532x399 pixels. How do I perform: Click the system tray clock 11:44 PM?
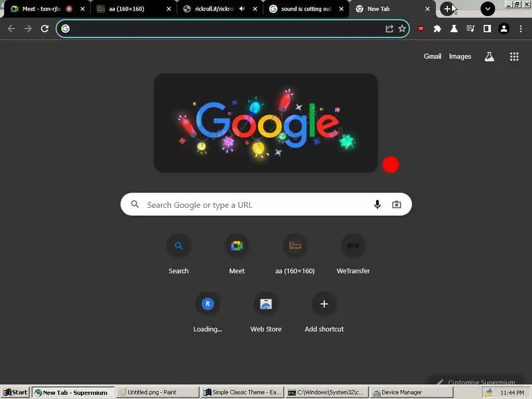[512, 393]
